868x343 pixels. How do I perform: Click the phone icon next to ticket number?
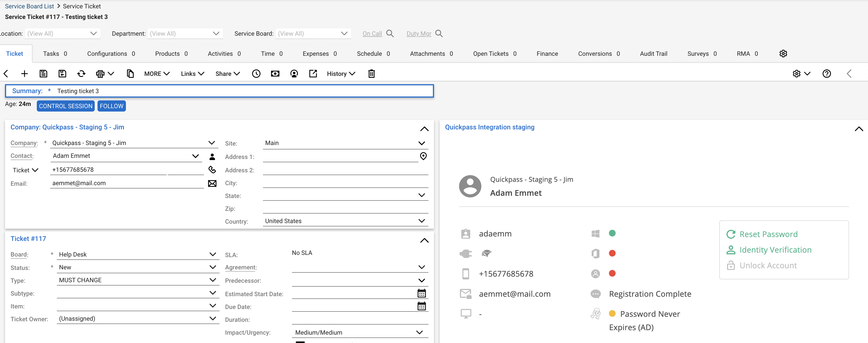point(212,169)
